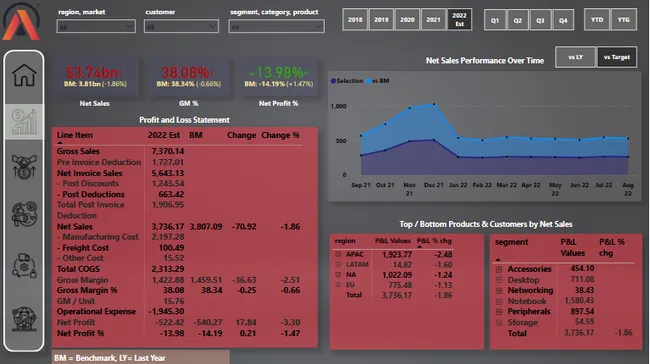The image size is (650, 364).
Task: Click the Net Sales $3.74bn KPI card
Action: tap(95, 77)
